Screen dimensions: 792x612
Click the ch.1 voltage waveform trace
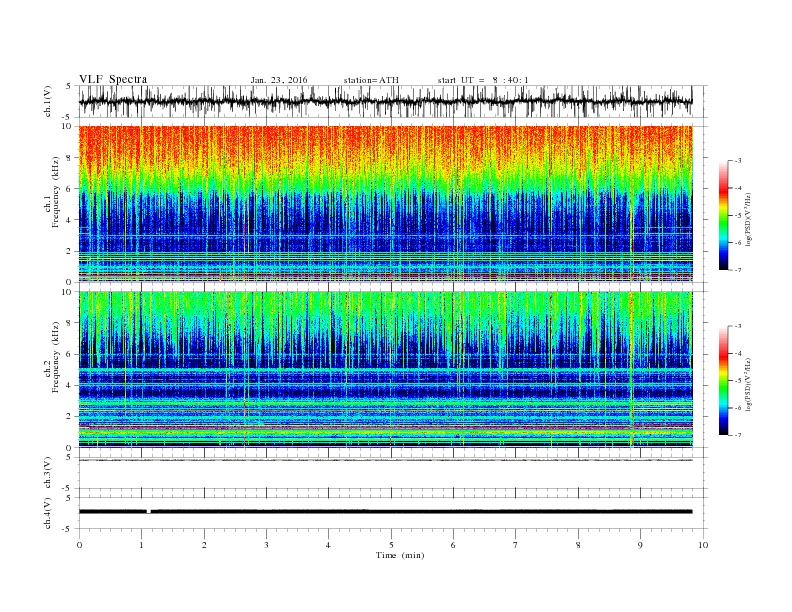coord(385,102)
